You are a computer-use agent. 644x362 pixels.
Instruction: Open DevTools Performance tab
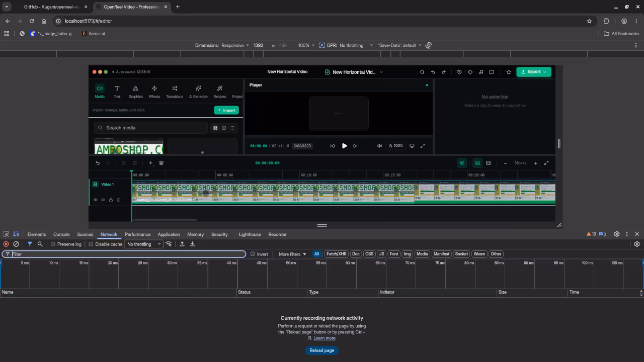137,234
